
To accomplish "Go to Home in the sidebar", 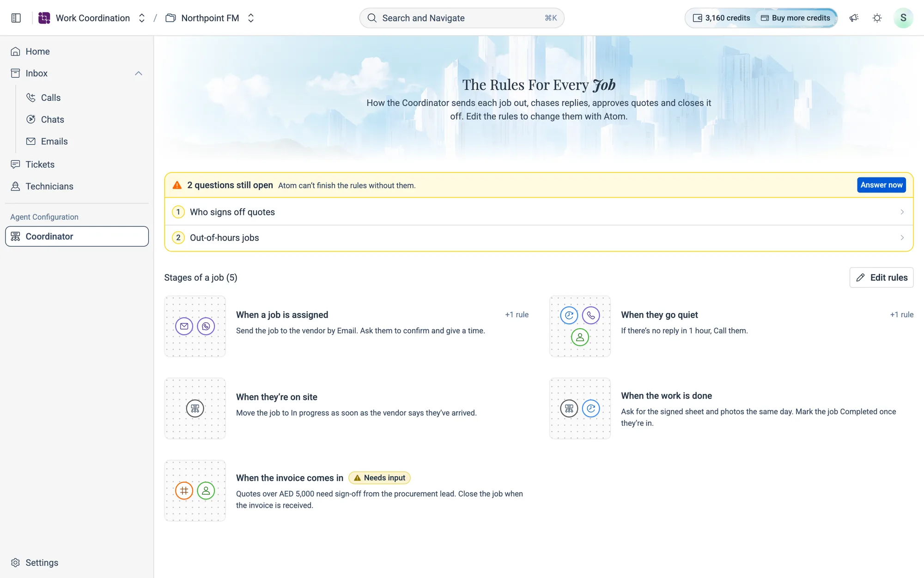I will point(77,51).
